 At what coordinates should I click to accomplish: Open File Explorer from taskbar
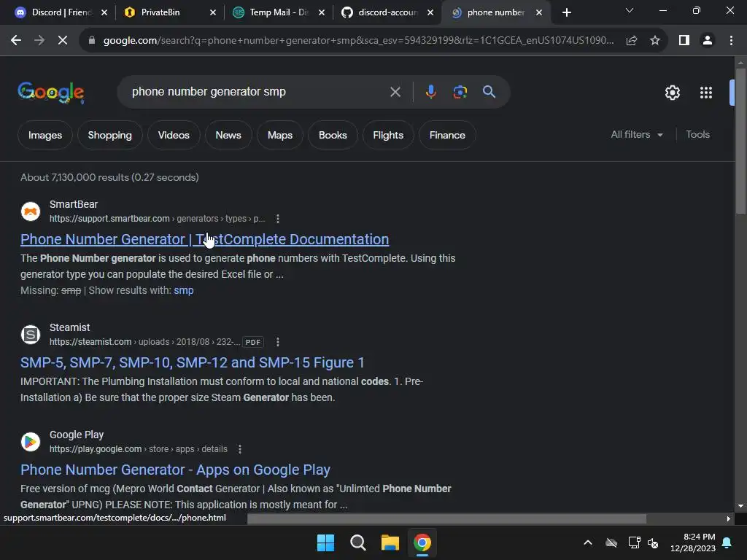point(390,542)
